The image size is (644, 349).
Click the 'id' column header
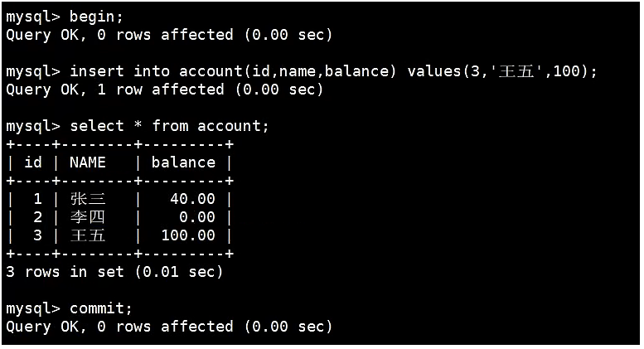[x=33, y=162]
